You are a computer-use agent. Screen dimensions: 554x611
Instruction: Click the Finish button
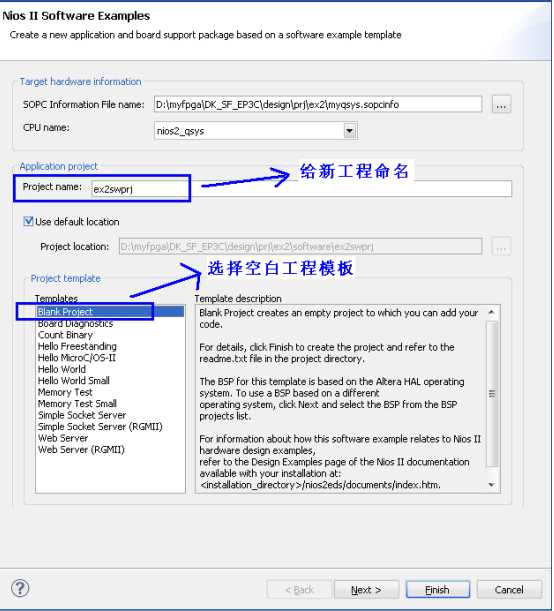pos(438,590)
